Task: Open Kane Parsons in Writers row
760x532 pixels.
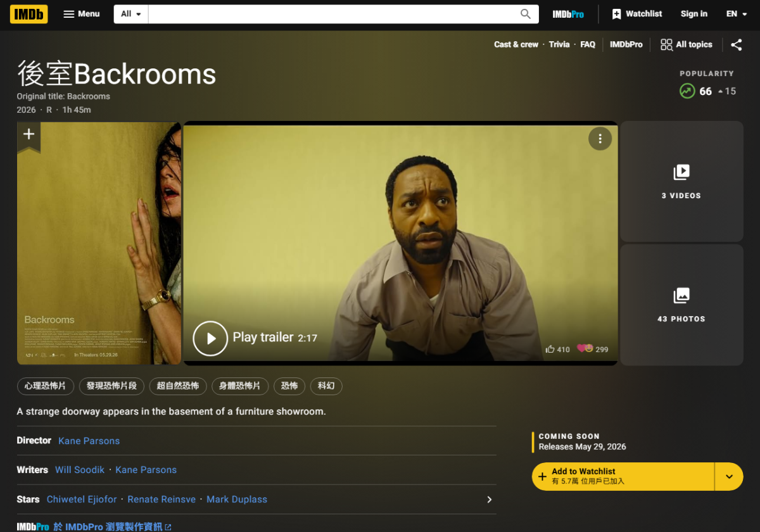Action: (x=146, y=470)
